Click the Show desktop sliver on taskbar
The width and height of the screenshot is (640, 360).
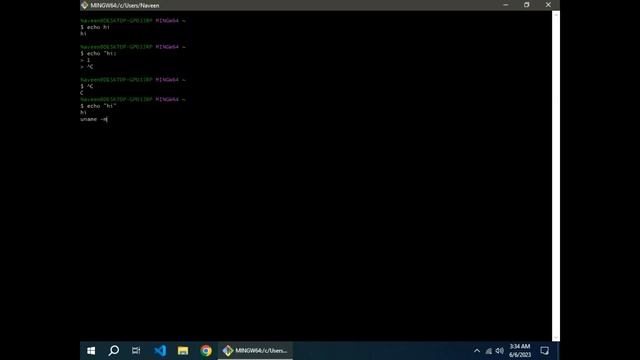[x=558, y=351]
